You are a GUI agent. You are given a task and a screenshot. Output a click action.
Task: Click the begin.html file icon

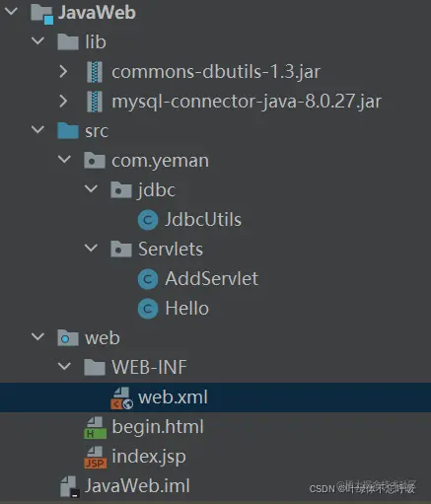click(96, 427)
